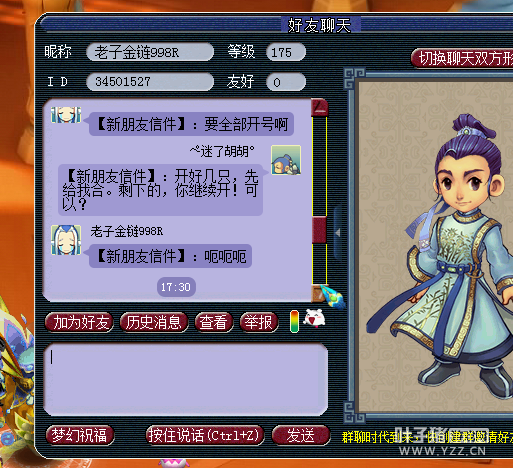Open 历史消息 message history
The width and height of the screenshot is (513, 468).
(154, 322)
